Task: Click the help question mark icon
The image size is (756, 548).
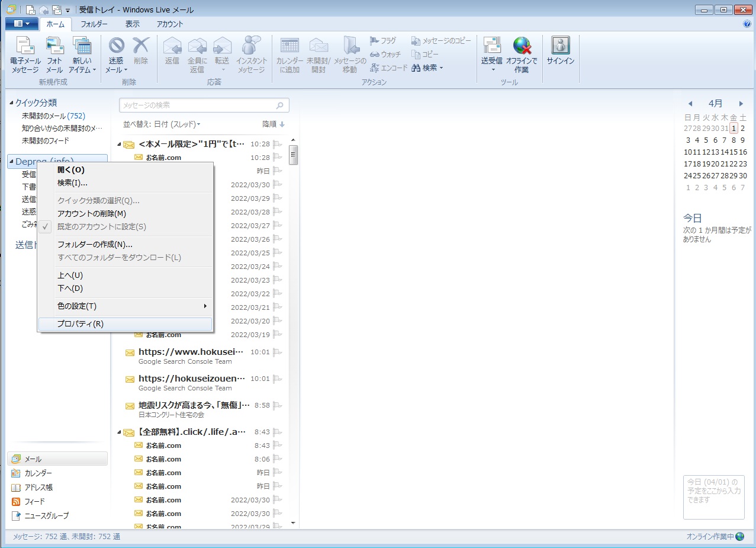Action: (747, 24)
